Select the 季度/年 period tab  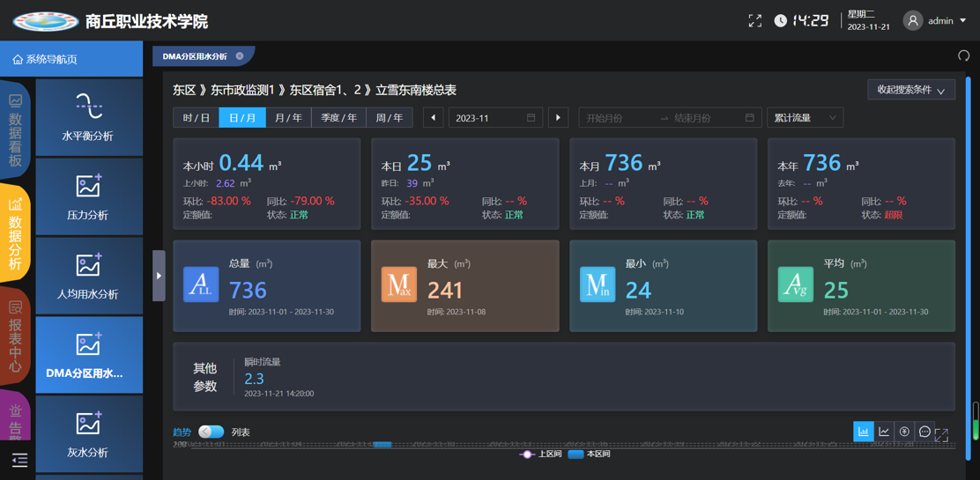tap(338, 118)
